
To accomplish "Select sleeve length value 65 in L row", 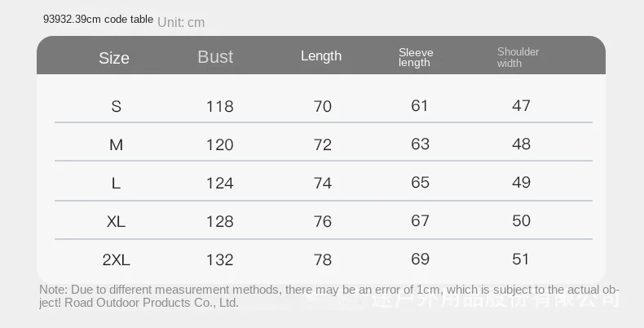I will pyautogui.click(x=420, y=182).
